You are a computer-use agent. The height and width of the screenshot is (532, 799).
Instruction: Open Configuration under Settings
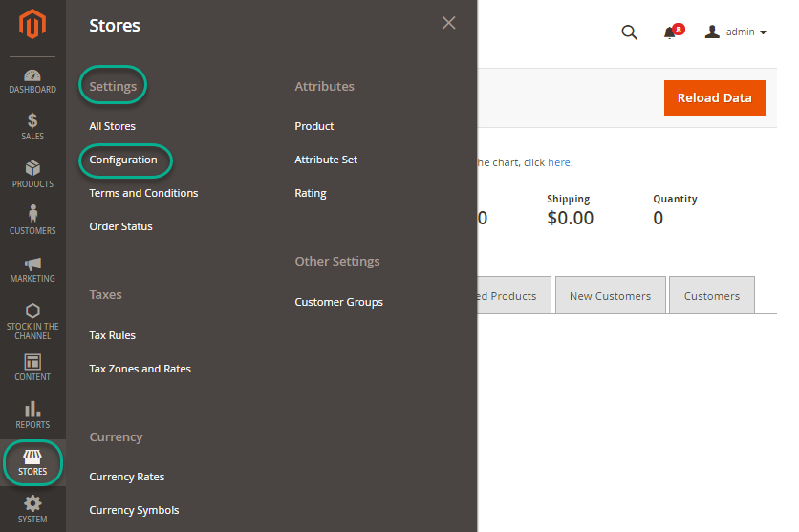pyautogui.click(x=123, y=160)
